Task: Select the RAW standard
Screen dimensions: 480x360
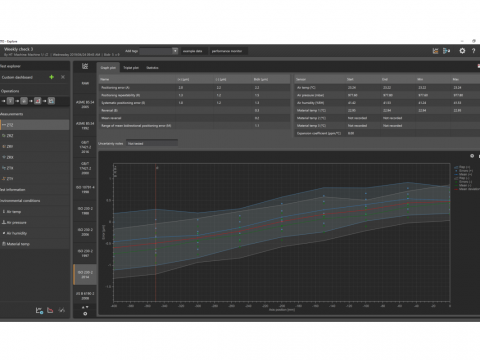Action: (85, 83)
